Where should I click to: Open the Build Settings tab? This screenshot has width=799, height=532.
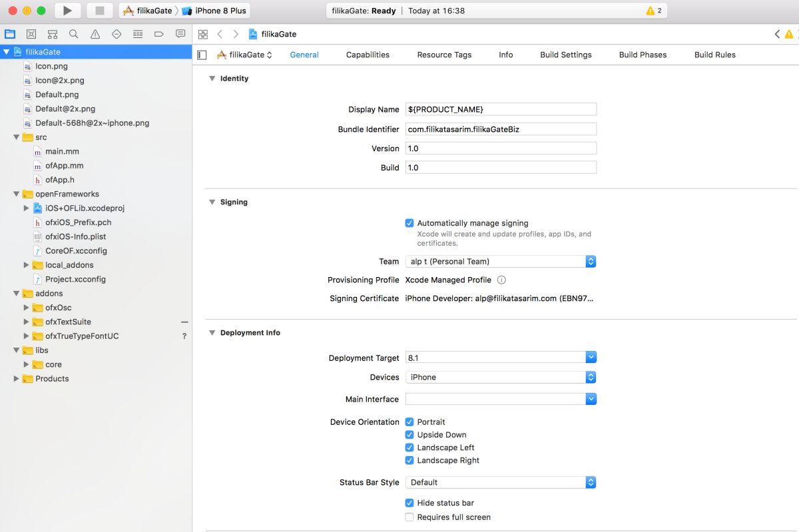(x=566, y=55)
